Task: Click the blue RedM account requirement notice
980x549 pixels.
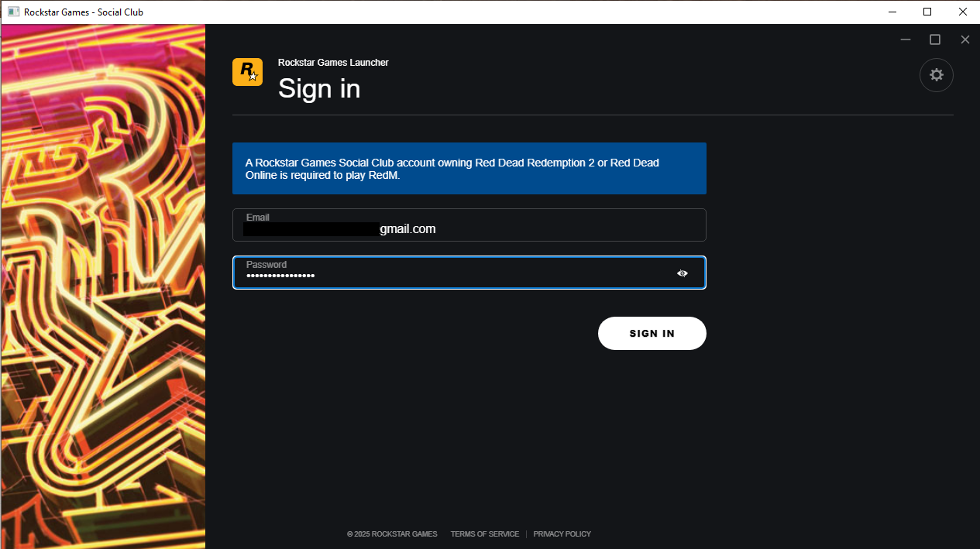Action: coord(469,168)
